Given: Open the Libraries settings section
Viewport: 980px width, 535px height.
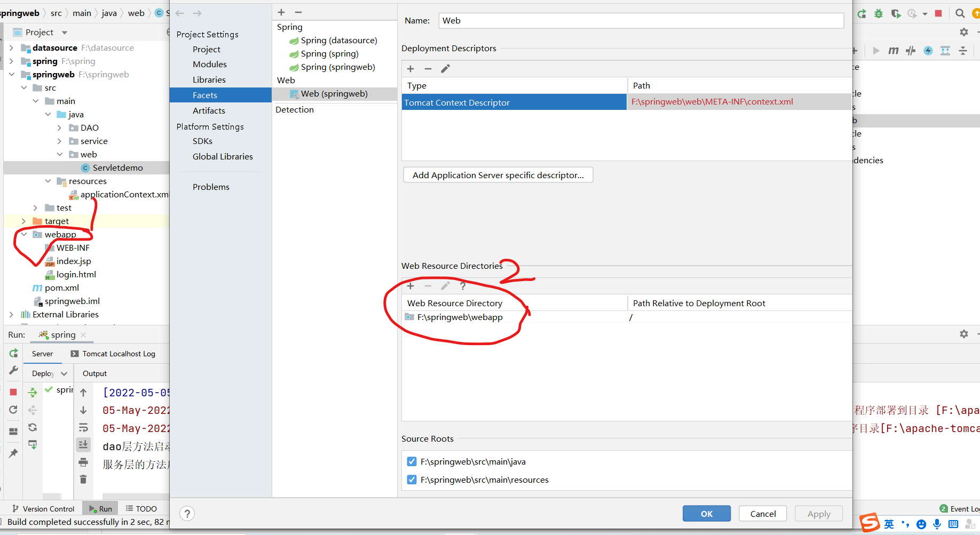Looking at the screenshot, I should click(209, 80).
